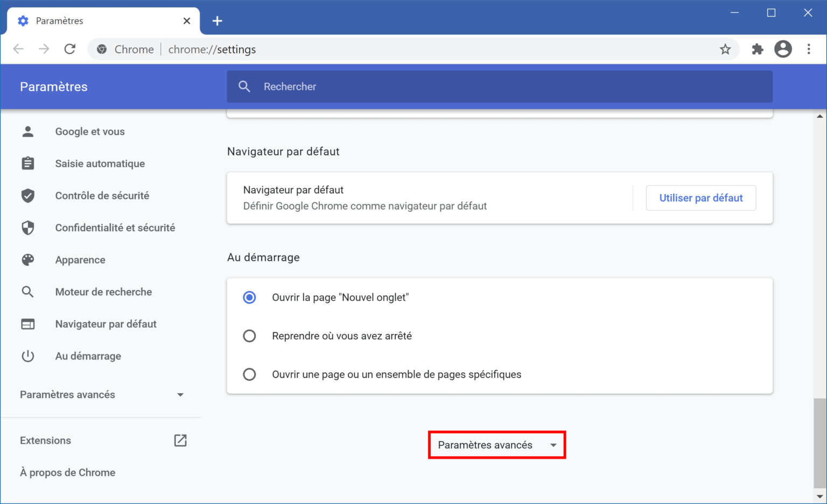Image resolution: width=827 pixels, height=504 pixels.
Task: Click the Au démarrage power icon
Action: click(x=27, y=356)
